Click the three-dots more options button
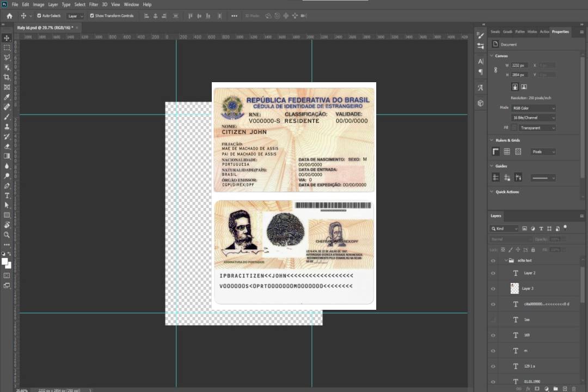 (x=234, y=16)
